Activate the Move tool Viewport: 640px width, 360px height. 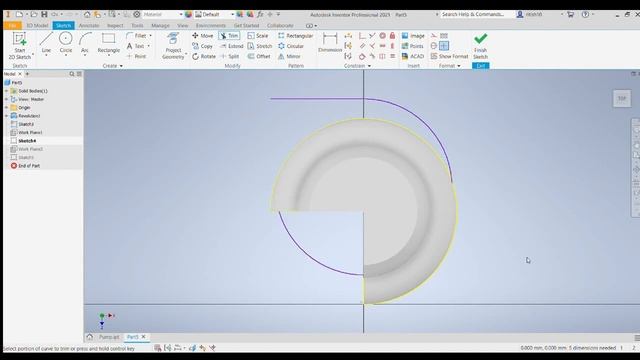click(202, 36)
